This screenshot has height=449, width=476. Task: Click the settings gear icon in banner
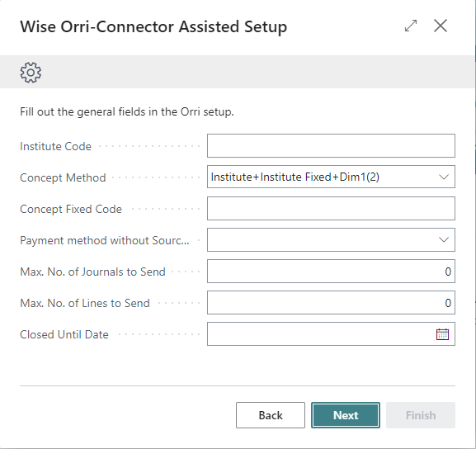tap(31, 73)
